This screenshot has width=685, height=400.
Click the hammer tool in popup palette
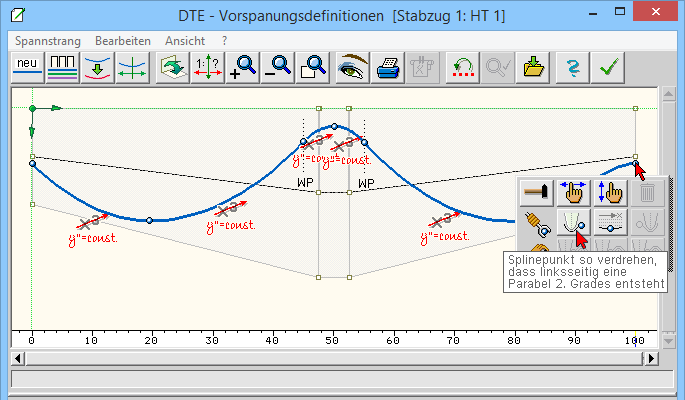click(538, 193)
